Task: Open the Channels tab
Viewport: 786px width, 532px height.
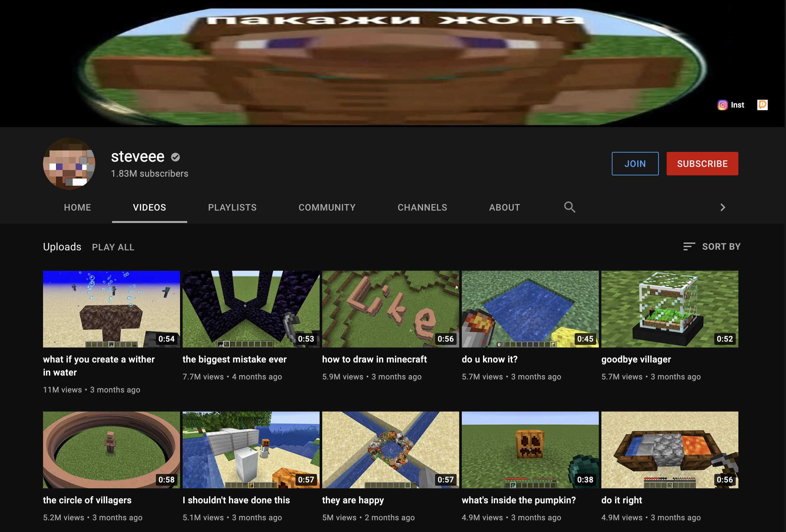Action: [x=422, y=208]
